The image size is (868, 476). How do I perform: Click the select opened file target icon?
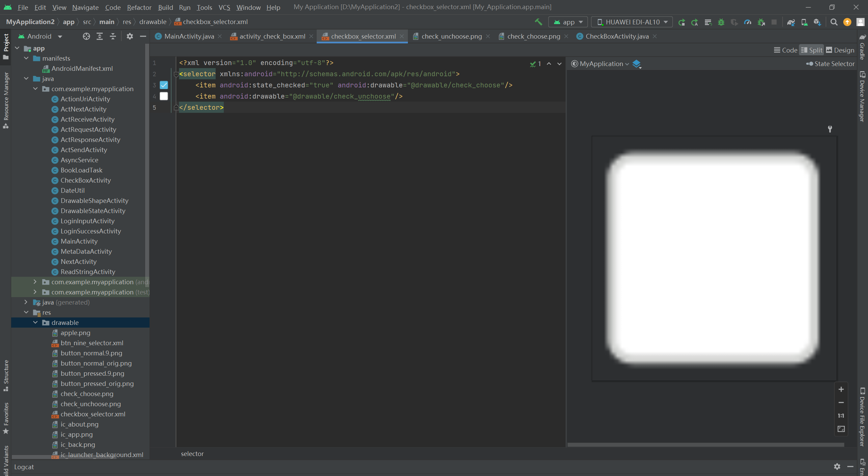(x=86, y=36)
